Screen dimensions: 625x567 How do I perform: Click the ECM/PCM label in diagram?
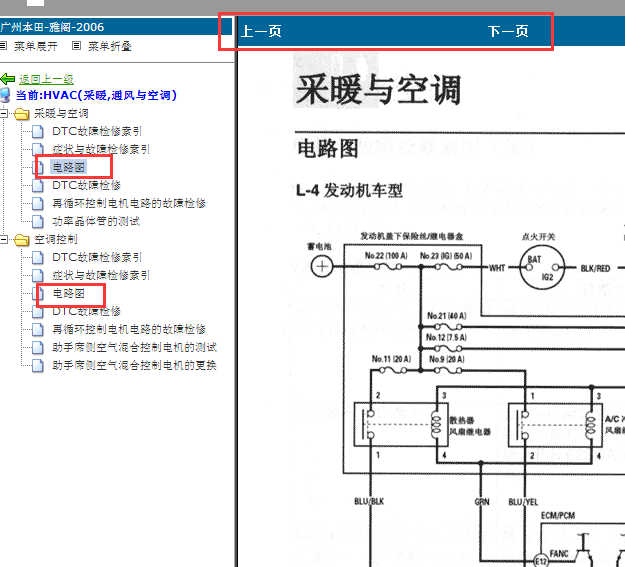558,516
